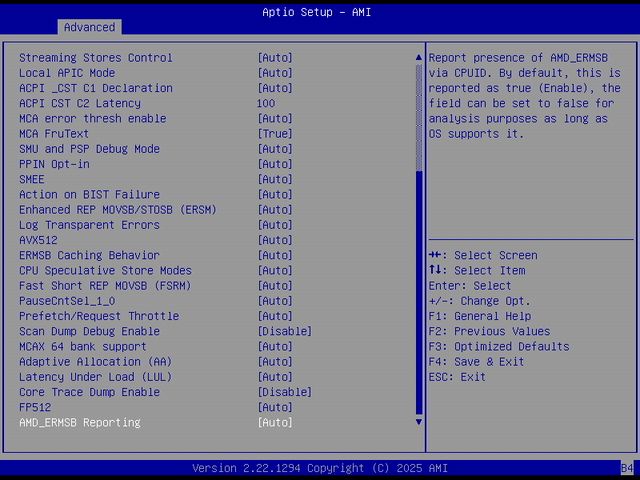
Task: Select ACPI _CST C1 Declaration setting
Action: click(96, 88)
